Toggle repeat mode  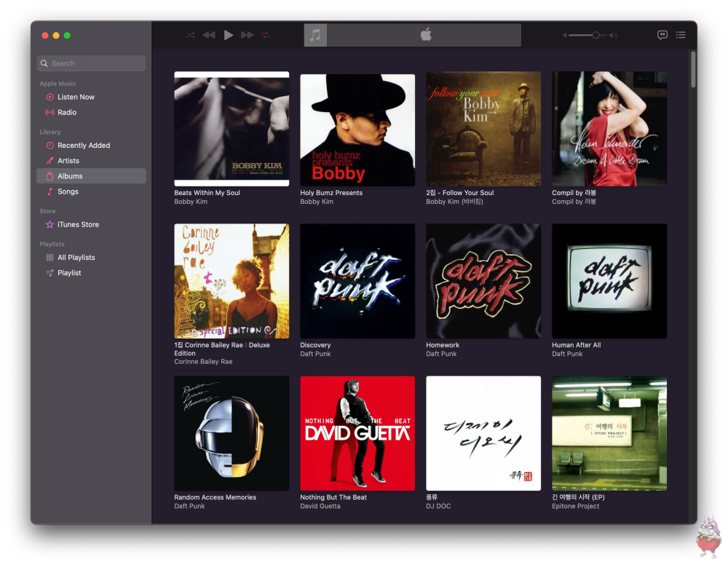coord(266,35)
